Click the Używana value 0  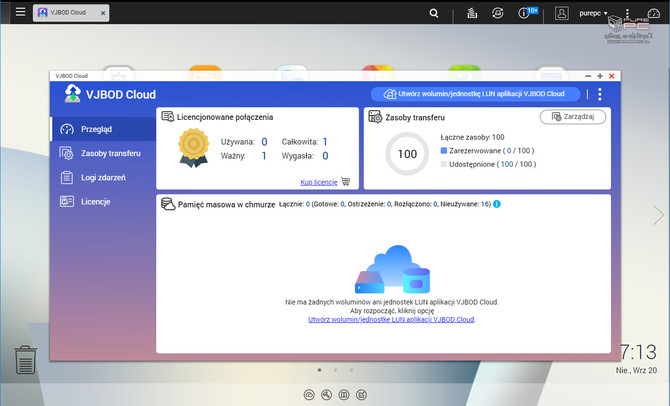click(264, 142)
